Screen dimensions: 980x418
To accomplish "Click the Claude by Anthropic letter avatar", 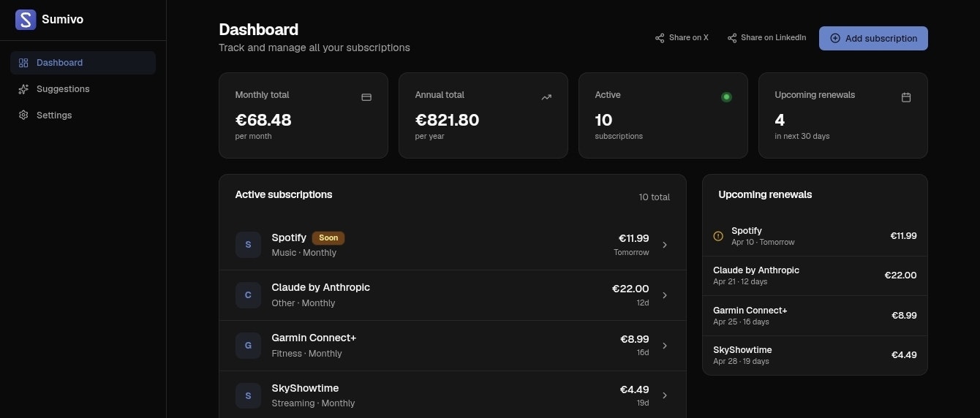I will point(248,295).
